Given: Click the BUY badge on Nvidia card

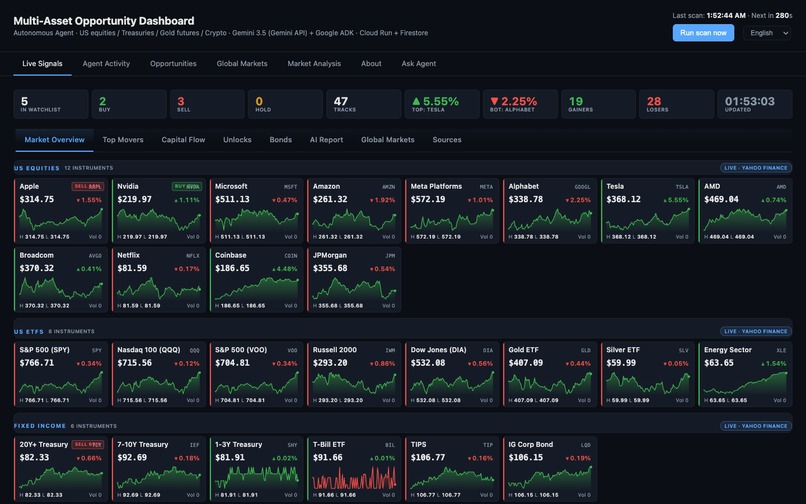Looking at the screenshot, I should click(187, 187).
